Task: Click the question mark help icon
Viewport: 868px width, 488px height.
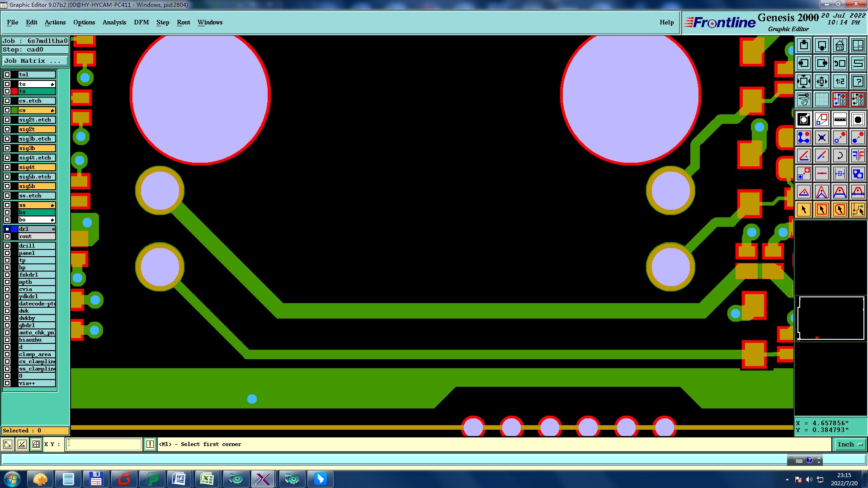Action: [x=858, y=82]
